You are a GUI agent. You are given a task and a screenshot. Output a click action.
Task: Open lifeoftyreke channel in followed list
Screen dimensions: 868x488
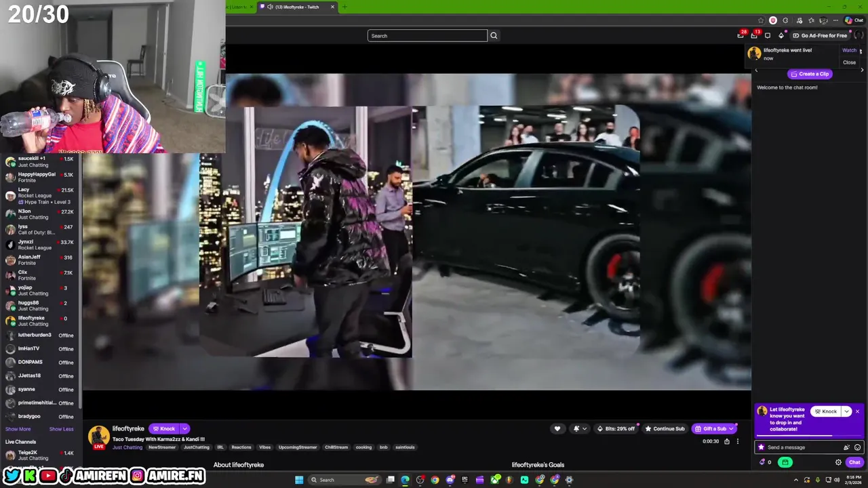(x=41, y=321)
